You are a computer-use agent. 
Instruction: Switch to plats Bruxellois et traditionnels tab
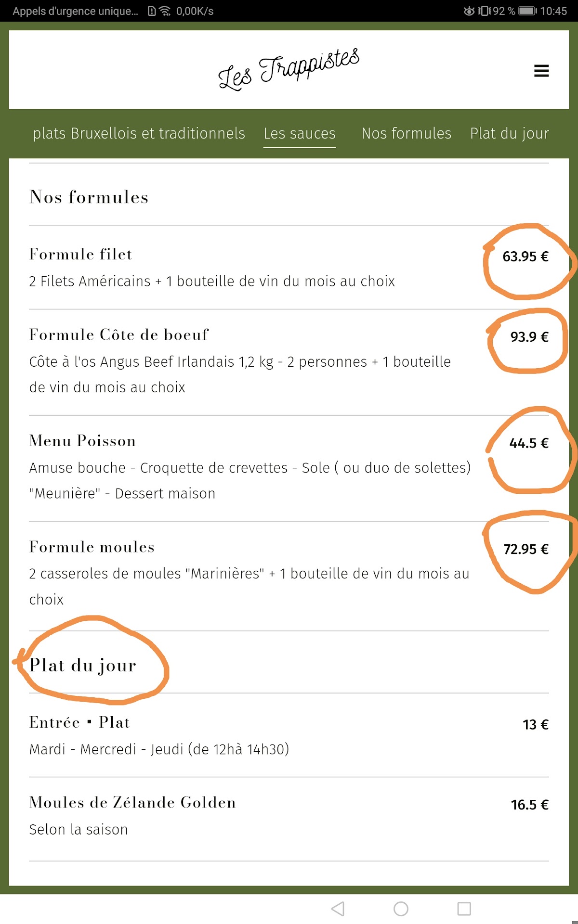(x=139, y=133)
